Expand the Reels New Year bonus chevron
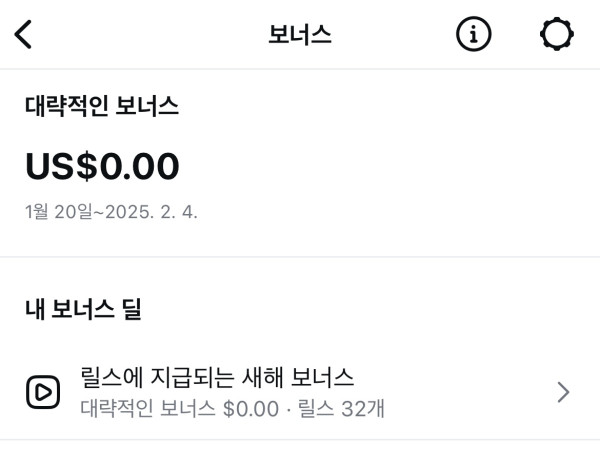 (563, 393)
